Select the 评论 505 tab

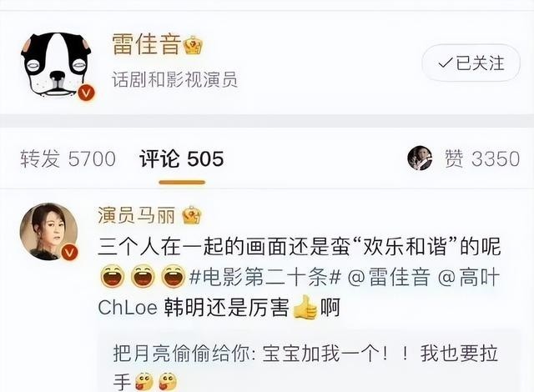click(x=182, y=159)
